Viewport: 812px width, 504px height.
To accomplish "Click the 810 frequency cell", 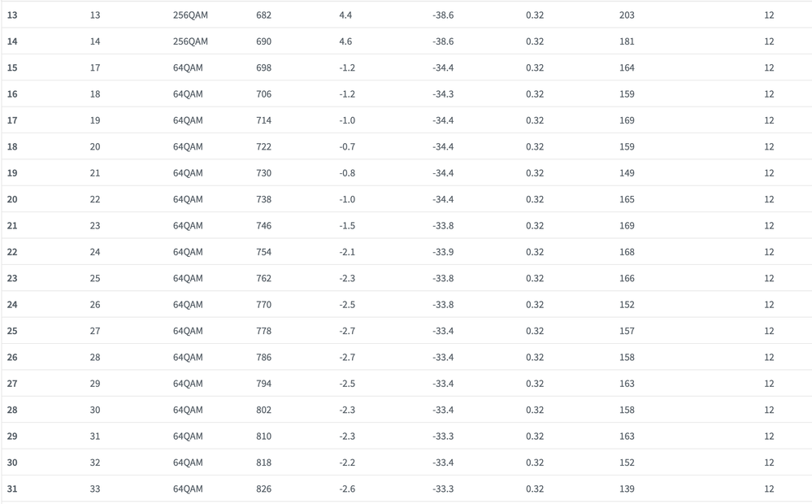I will click(263, 437).
